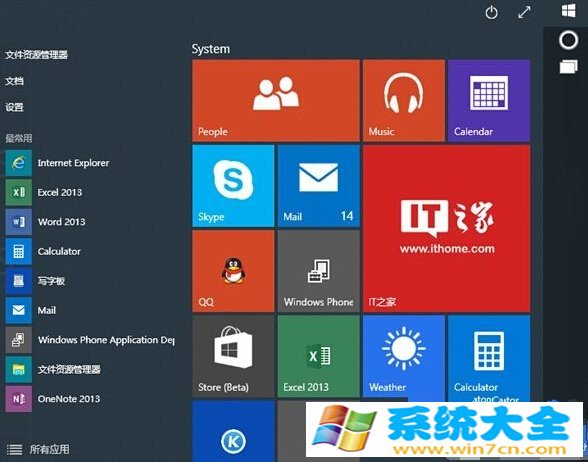This screenshot has width=588, height=462.
Task: Select the OneNote 2013 label
Action: tap(69, 399)
